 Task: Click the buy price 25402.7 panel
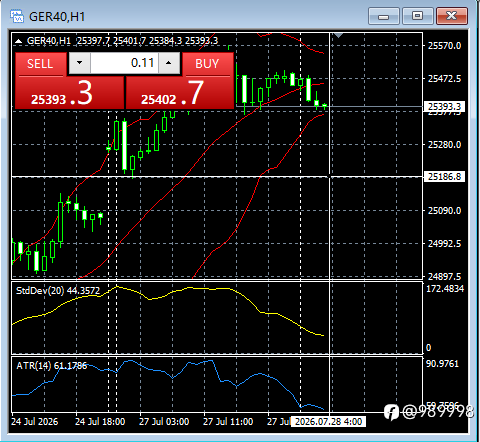[179, 93]
